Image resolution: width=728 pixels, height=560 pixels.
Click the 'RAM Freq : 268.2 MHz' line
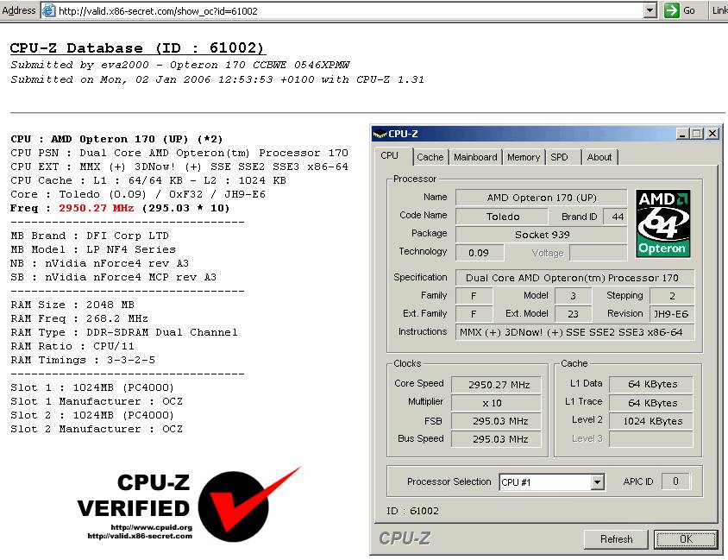tap(79, 318)
